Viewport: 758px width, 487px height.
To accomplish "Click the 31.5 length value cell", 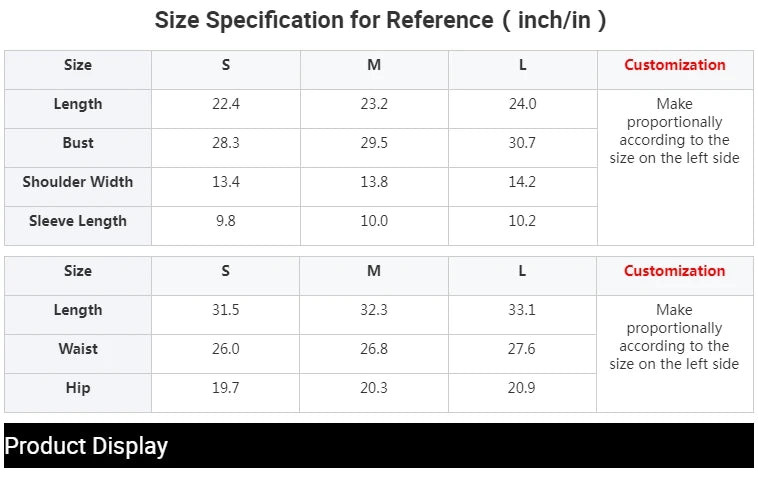I will point(226,310).
